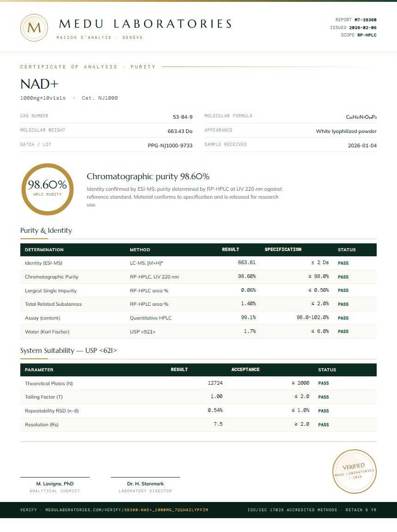The height and width of the screenshot is (532, 397).
Task: Select LC-MS, [M+H]+ method cell
Action: 146,263
